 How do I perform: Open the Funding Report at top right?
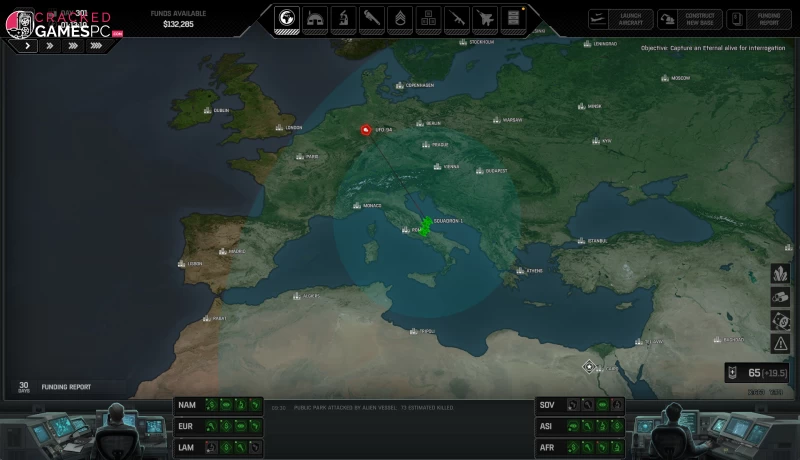pos(757,19)
